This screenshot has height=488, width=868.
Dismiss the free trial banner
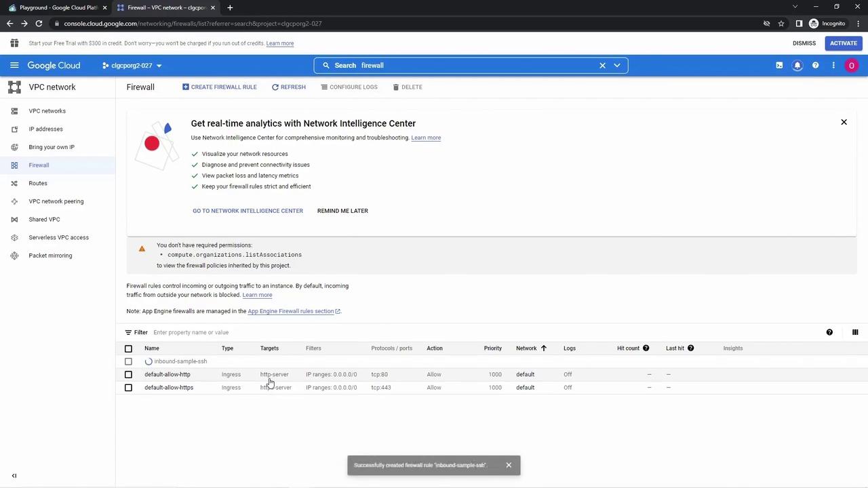pos(804,43)
